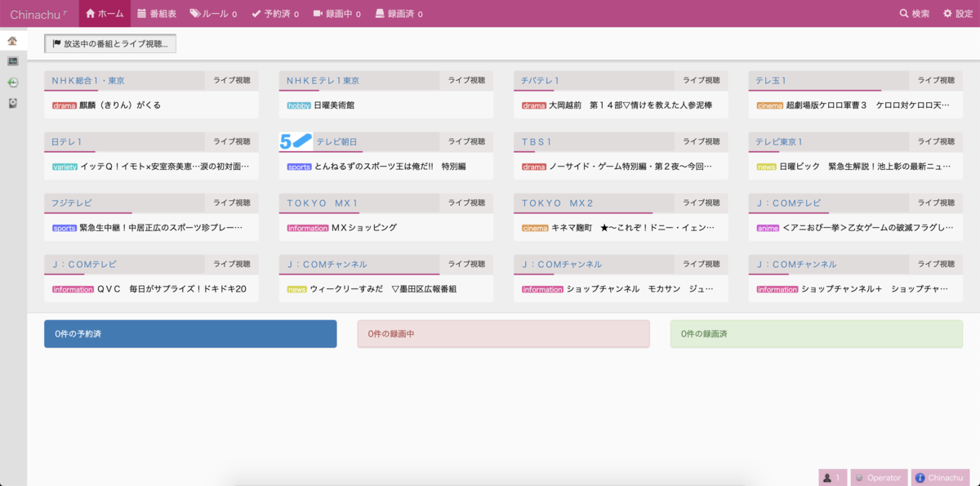Select program 超劇場版ケロロ軍曹3
Image resolution: width=980 pixels, height=486 pixels.
pos(868,105)
